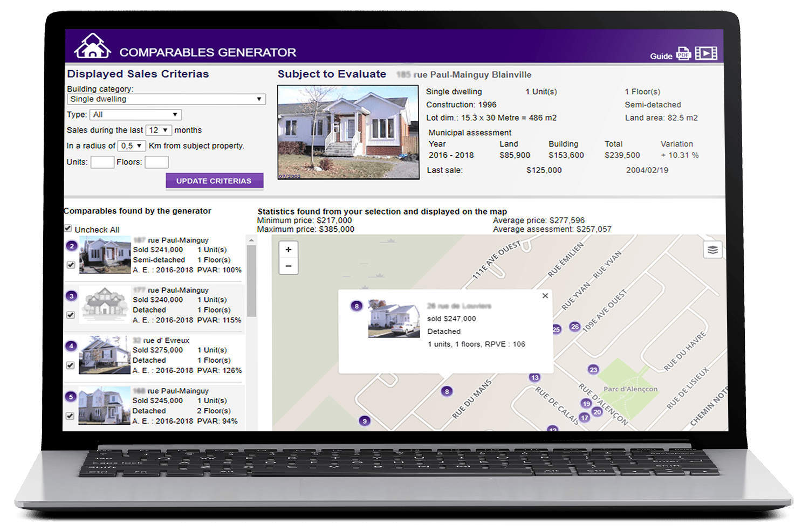Open the video guide film icon

pyautogui.click(x=706, y=53)
